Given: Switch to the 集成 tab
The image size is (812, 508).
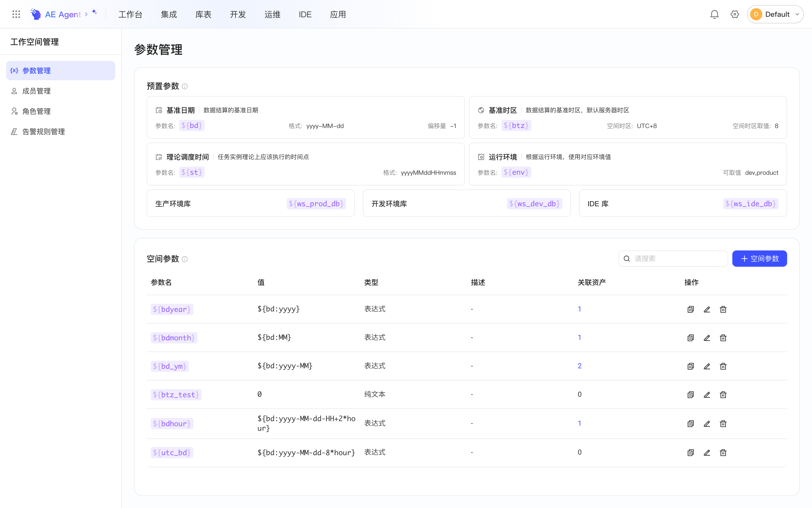Looking at the screenshot, I should [169, 14].
